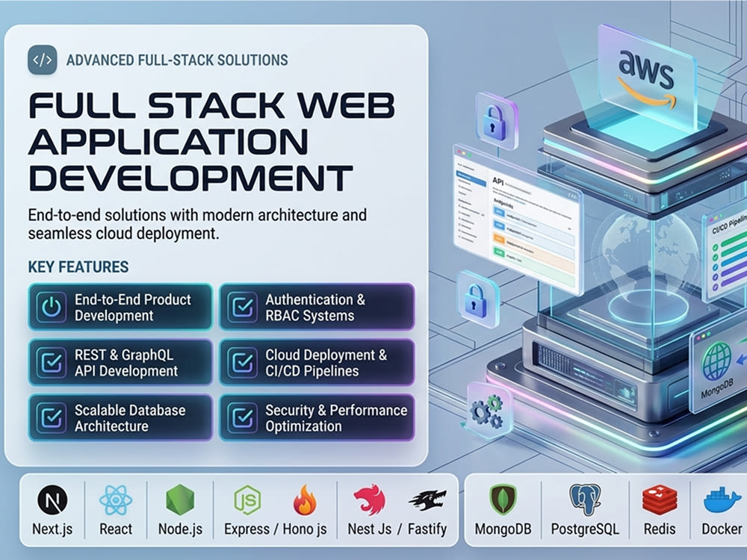Click the CI/CD Pipeline panel title
This screenshot has width=747, height=560.
[729, 225]
